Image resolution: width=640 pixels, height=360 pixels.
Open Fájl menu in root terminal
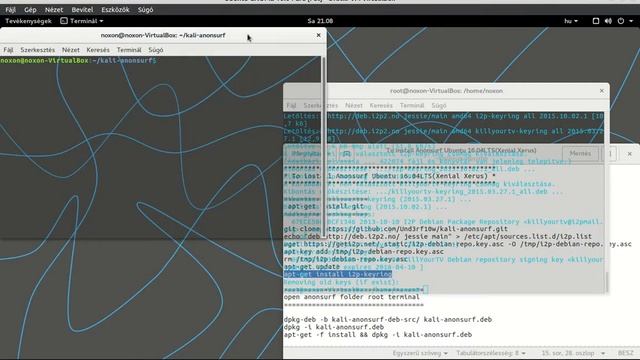coord(291,105)
